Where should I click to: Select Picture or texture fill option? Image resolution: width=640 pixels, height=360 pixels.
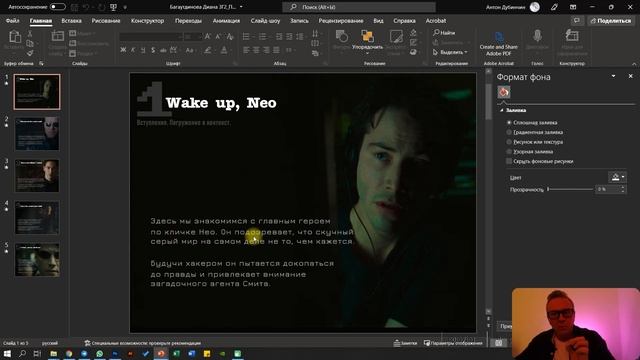509,142
